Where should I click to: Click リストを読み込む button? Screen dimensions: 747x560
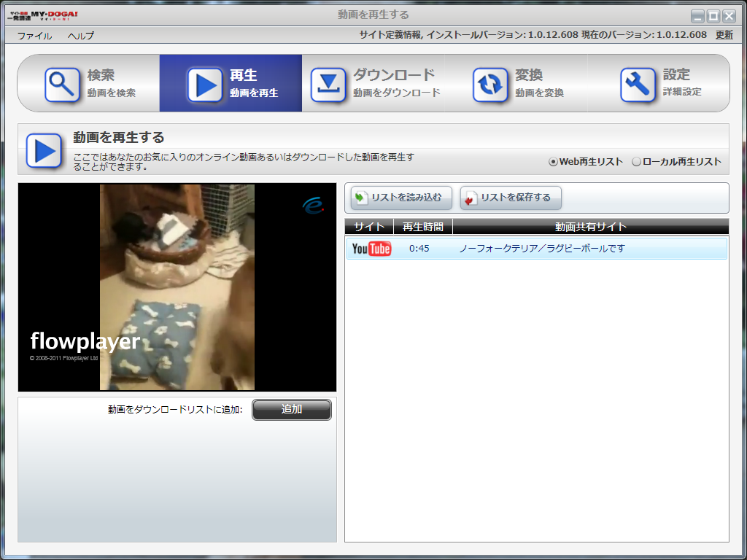(x=401, y=198)
